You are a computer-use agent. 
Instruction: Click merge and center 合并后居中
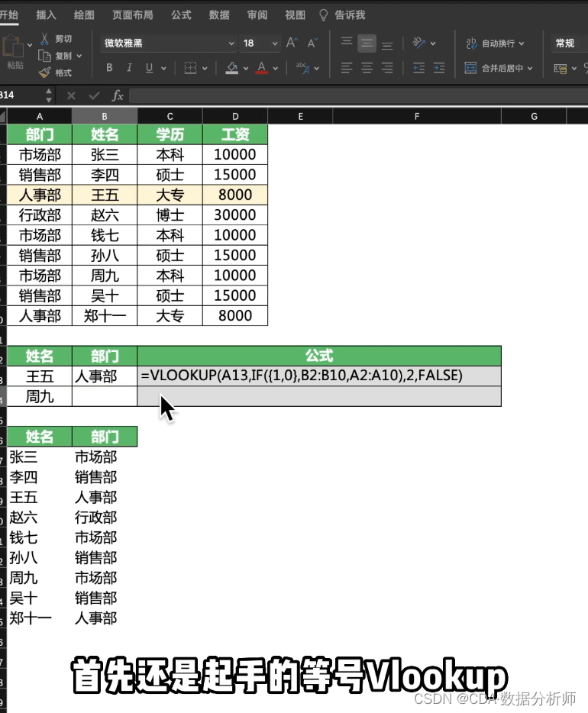[494, 68]
